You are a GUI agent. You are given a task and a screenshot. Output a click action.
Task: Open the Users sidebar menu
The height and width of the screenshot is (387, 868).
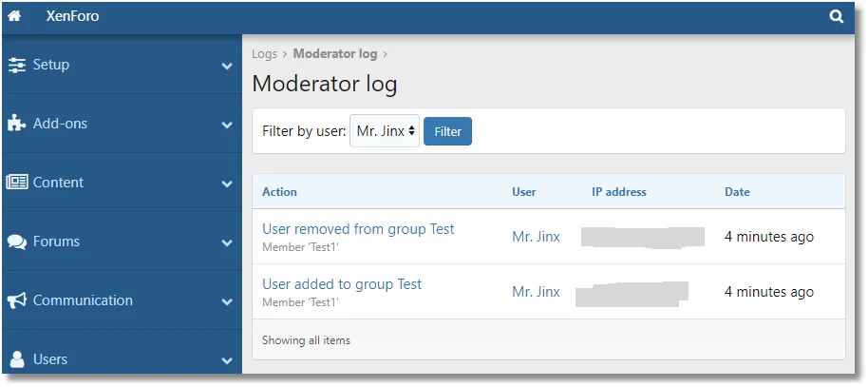pyautogui.click(x=50, y=359)
